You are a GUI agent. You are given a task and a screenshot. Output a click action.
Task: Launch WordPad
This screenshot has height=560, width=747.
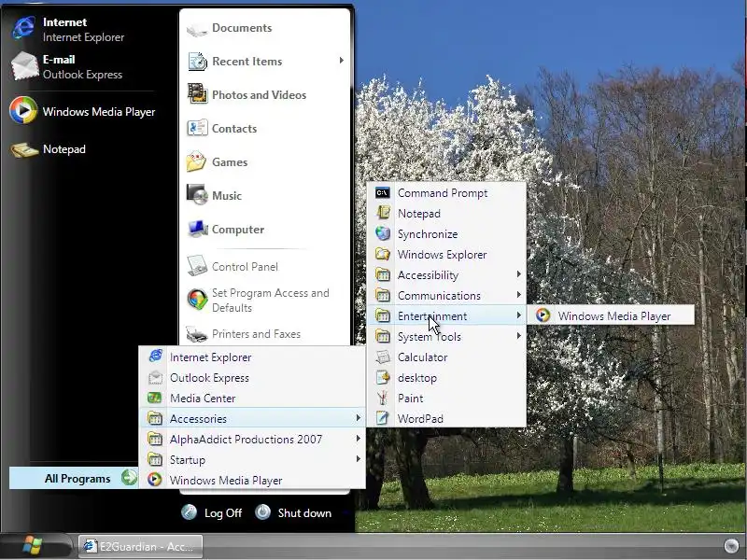[446, 418]
